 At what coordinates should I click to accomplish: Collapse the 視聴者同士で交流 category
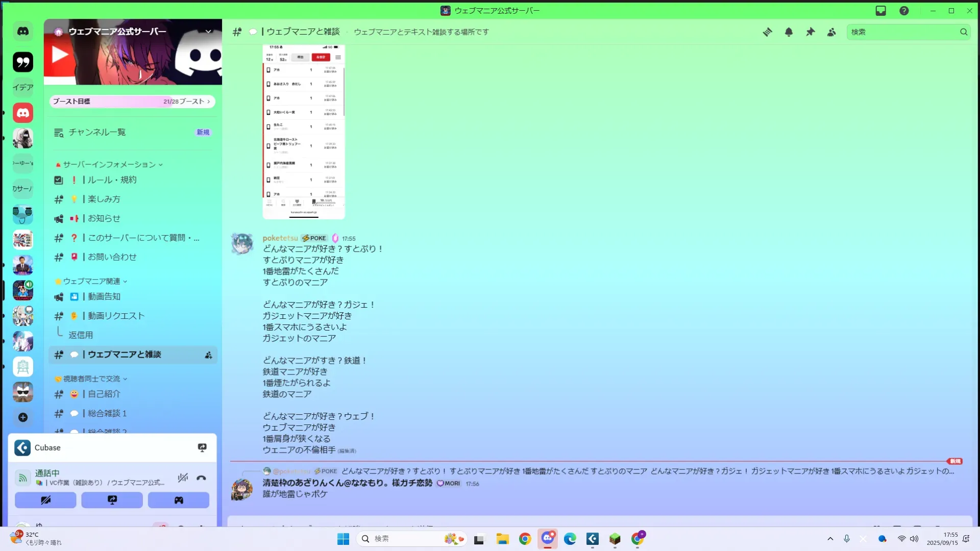(92, 379)
